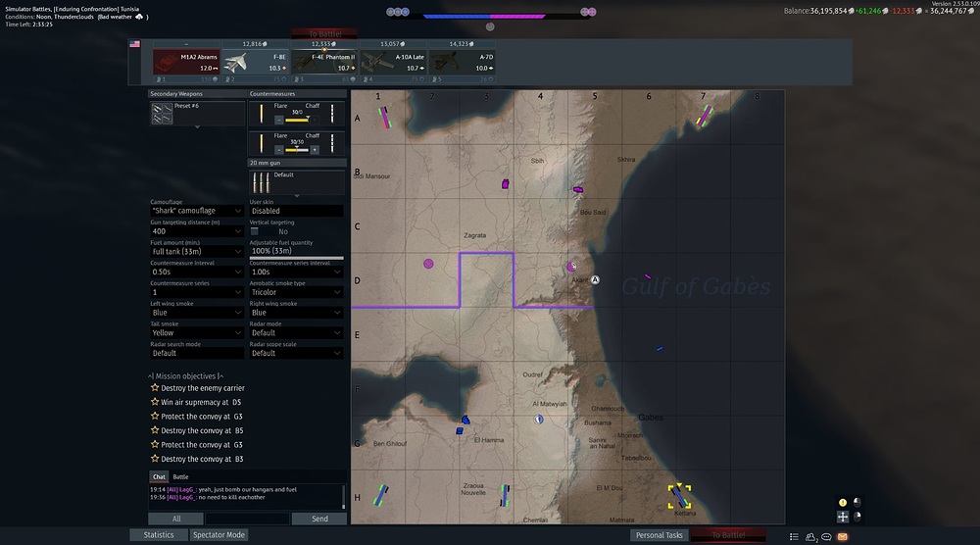Toggle the All chat channel button
The width and height of the screenshot is (980, 545).
(x=175, y=519)
